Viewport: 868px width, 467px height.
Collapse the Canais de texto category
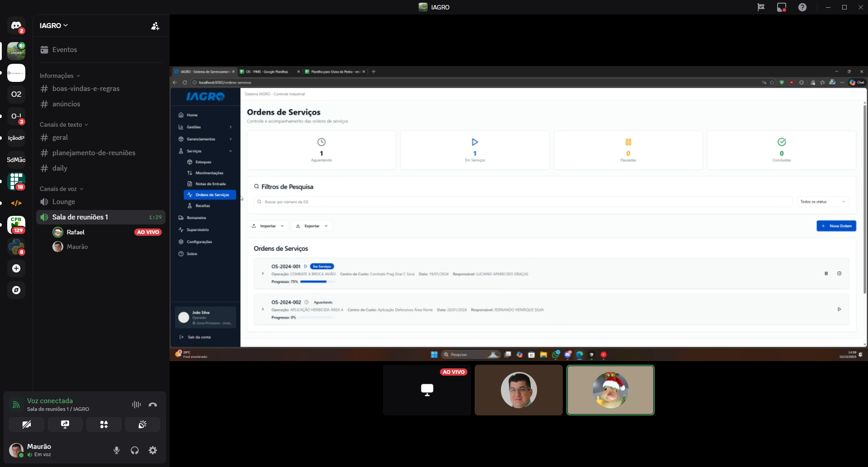click(x=64, y=124)
